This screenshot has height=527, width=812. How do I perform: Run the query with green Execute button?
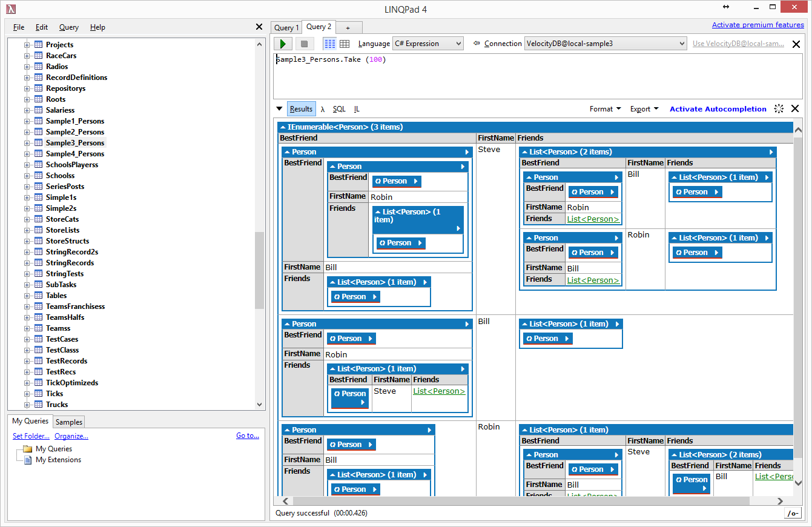click(283, 44)
